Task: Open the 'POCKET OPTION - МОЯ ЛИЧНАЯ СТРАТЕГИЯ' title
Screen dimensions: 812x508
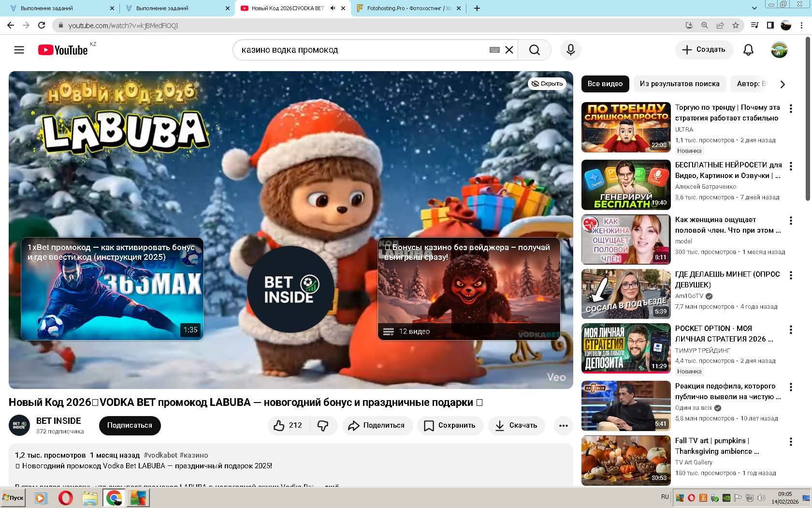Action: (724, 334)
